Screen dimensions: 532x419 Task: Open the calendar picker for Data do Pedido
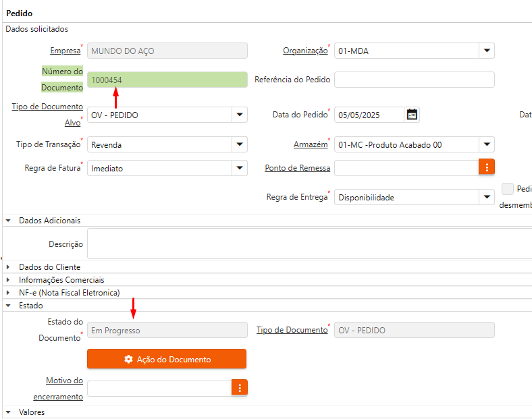tap(412, 115)
